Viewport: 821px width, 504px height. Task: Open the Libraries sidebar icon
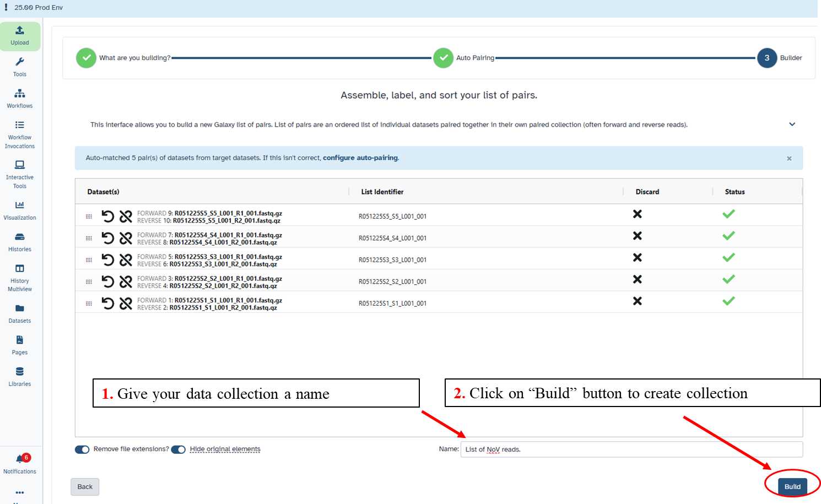(20, 377)
